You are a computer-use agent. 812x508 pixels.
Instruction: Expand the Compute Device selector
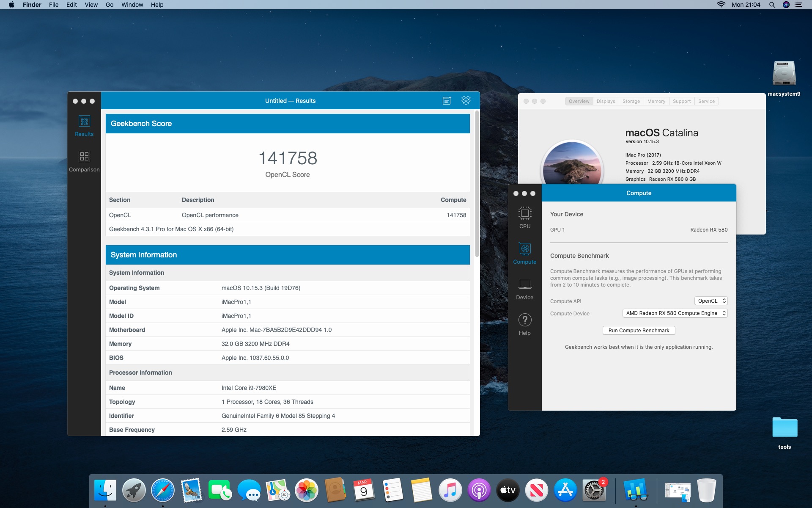pos(675,313)
